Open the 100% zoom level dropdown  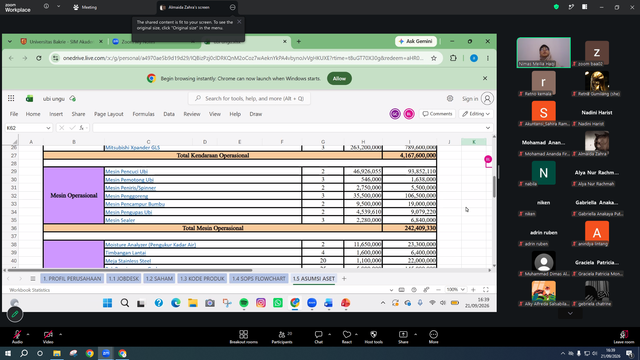456,289
